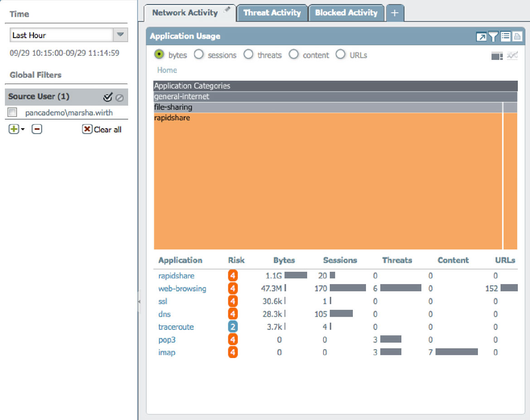Screen dimensions: 530x420
Task: Click the Clear all filters button
Action: coord(102,130)
